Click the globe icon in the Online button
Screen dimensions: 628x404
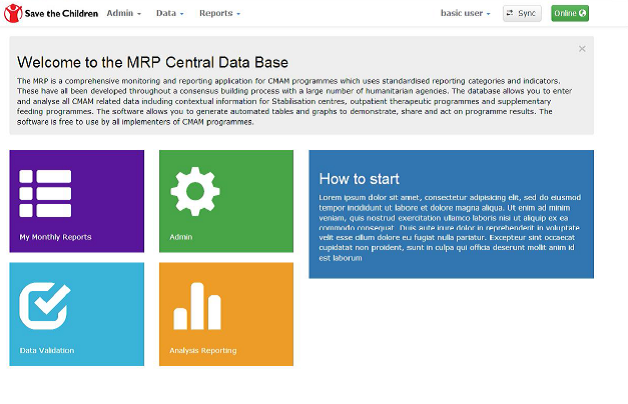tap(582, 13)
